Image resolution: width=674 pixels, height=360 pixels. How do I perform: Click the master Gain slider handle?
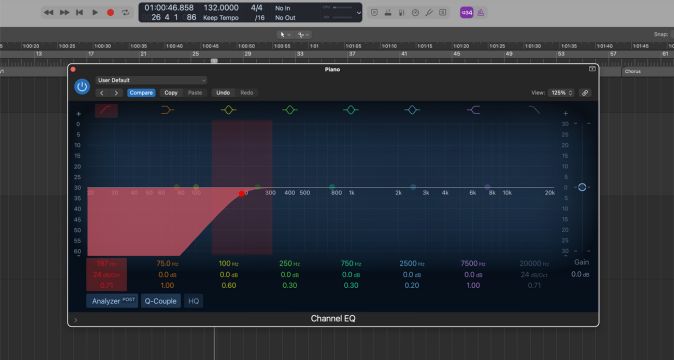[x=582, y=187]
